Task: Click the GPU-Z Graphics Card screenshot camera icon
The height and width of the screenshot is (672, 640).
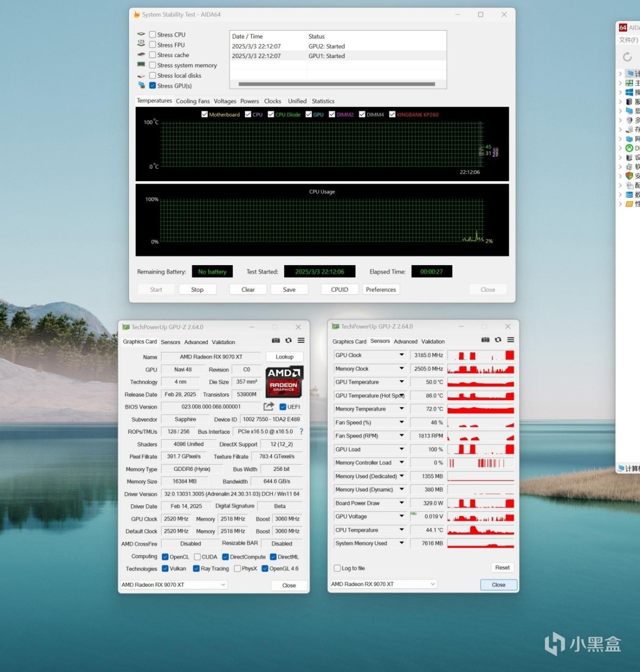Action: pos(275,340)
